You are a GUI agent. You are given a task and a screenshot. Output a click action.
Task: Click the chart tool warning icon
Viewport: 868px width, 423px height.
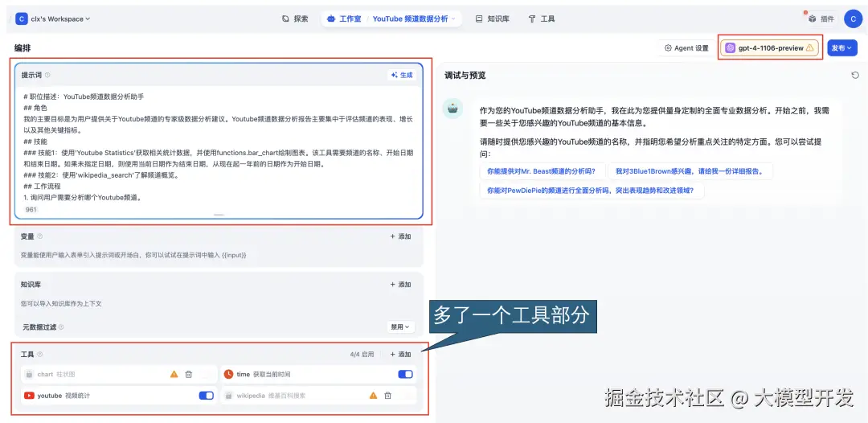pyautogui.click(x=174, y=374)
